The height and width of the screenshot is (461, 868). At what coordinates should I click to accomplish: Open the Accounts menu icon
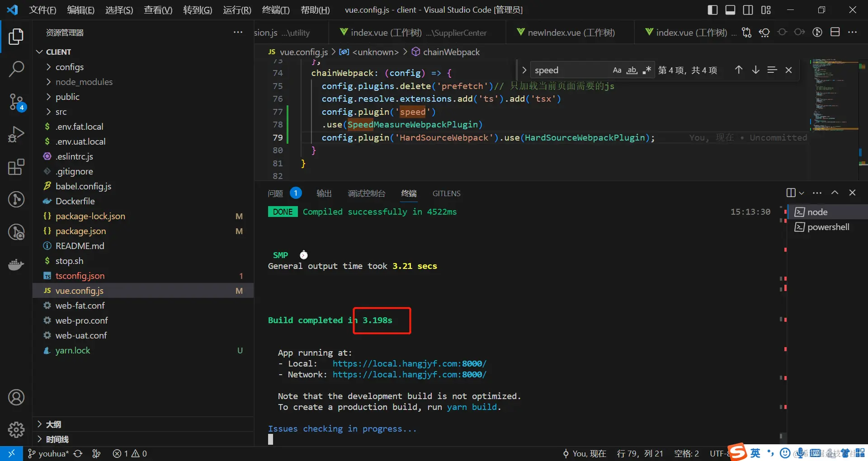tap(16, 397)
